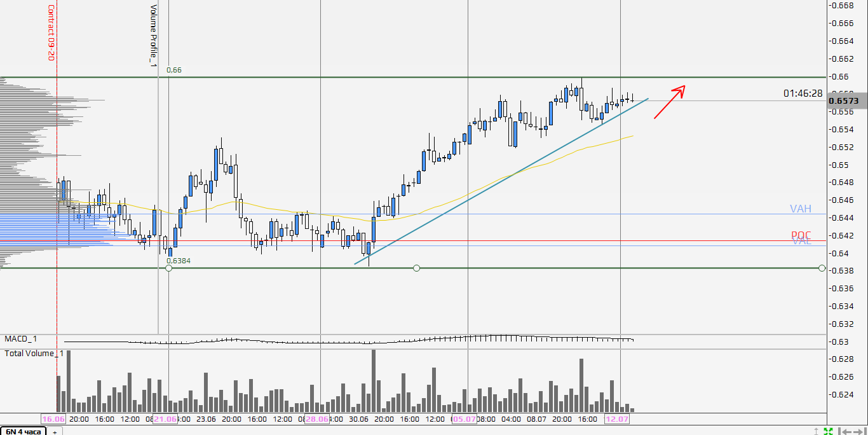Add a new chart tab with plus
Viewport: 868px width, 435px height.
(x=55, y=432)
